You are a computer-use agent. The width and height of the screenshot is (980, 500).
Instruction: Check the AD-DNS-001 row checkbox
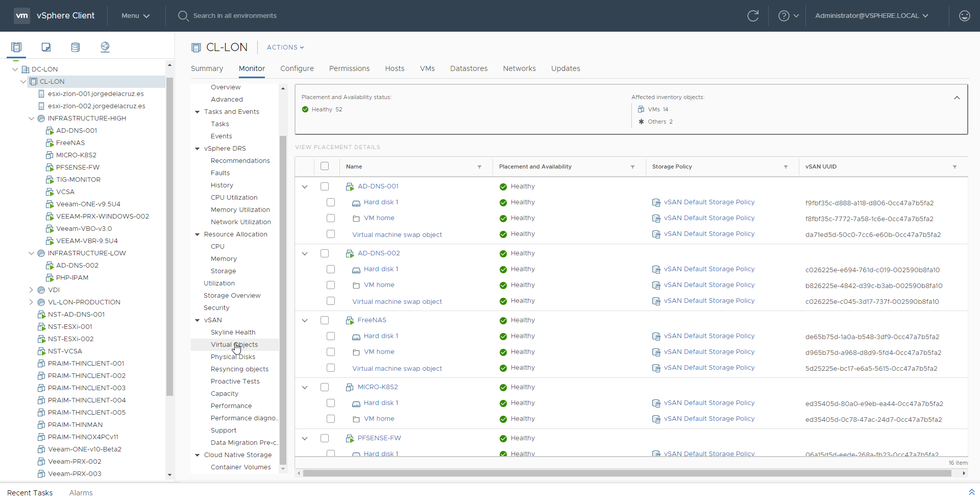[x=325, y=186]
